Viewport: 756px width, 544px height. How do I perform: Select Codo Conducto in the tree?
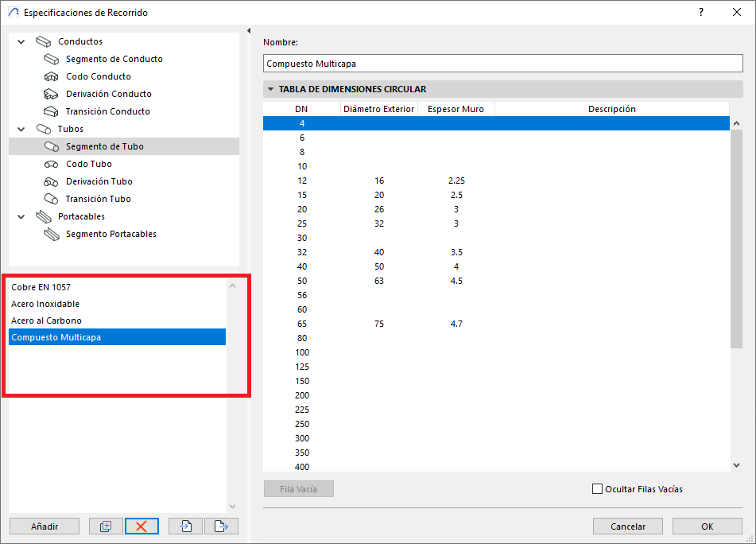(99, 76)
